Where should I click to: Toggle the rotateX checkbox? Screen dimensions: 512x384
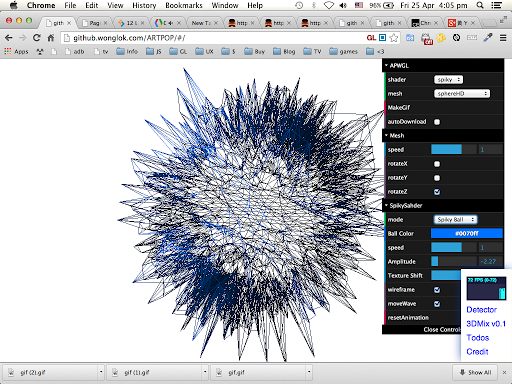[437, 164]
